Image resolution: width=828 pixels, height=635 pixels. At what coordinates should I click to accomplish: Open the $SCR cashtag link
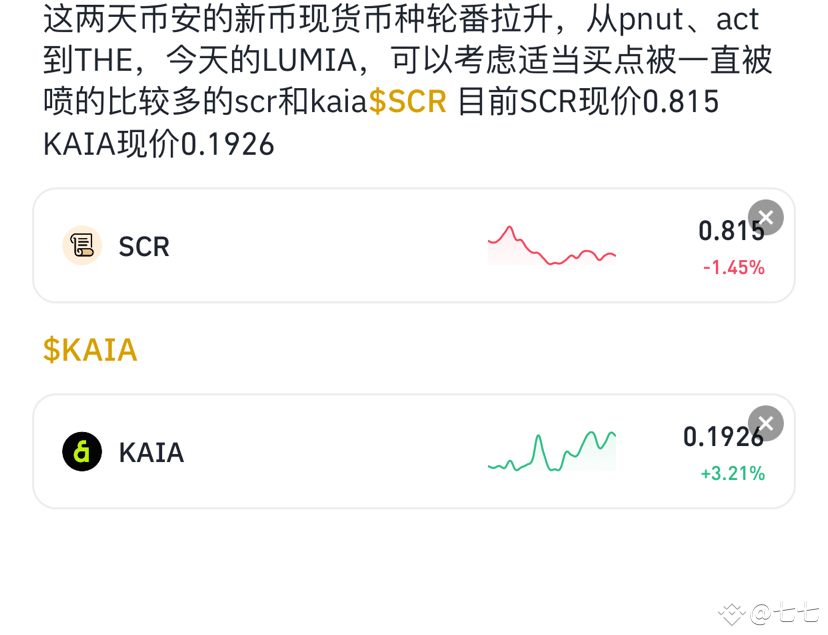408,101
